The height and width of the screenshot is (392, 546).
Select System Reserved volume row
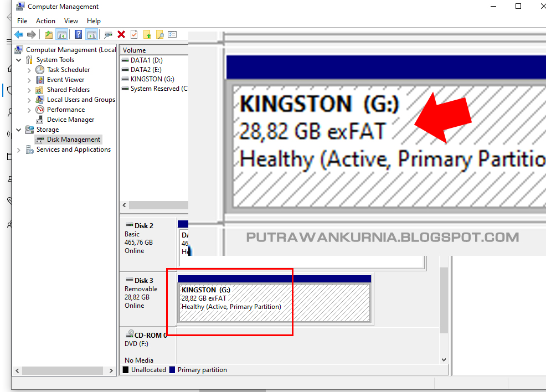coord(154,89)
